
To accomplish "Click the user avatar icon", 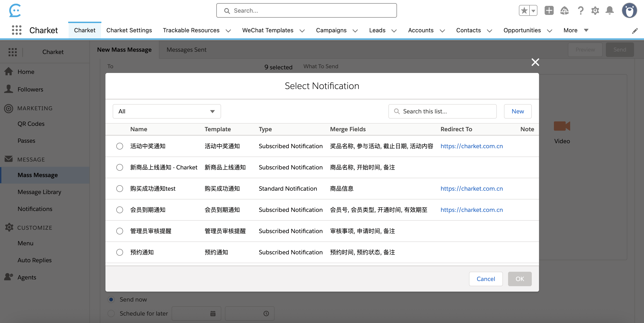I will point(629,10).
